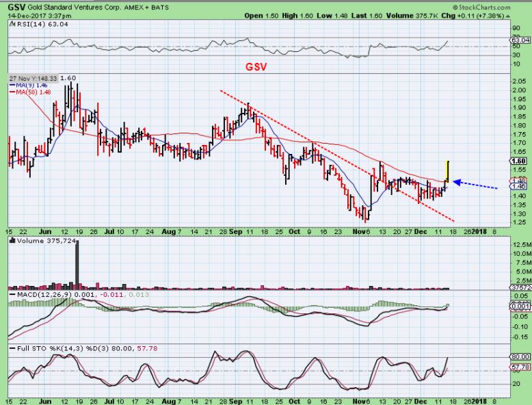
Task: Click the 1.25 level on the price axis
Action: click(x=520, y=222)
